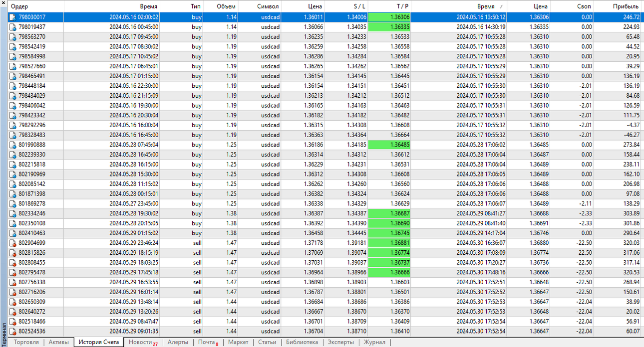This screenshot has height=347, width=644.
Task: Switch to the Эксперты tab
Action: (340, 342)
